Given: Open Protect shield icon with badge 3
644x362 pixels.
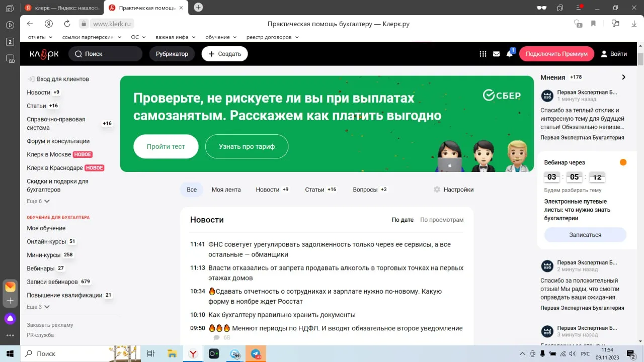Looking at the screenshot, I should point(578,24).
